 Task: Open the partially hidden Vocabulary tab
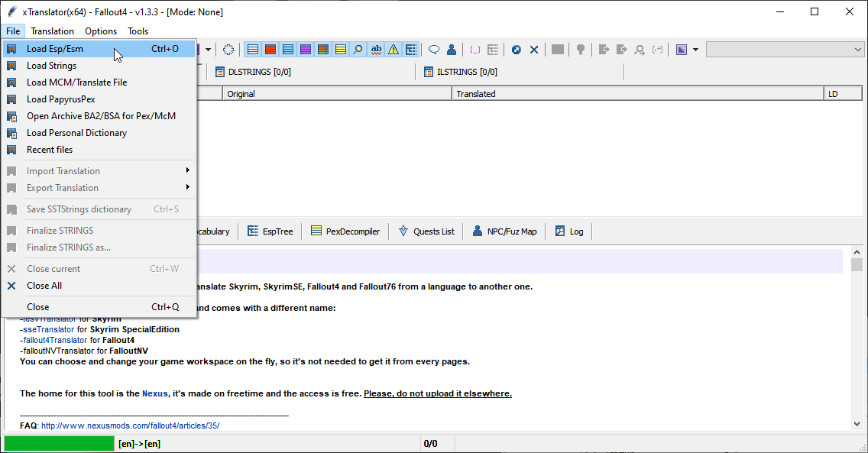pyautogui.click(x=213, y=231)
